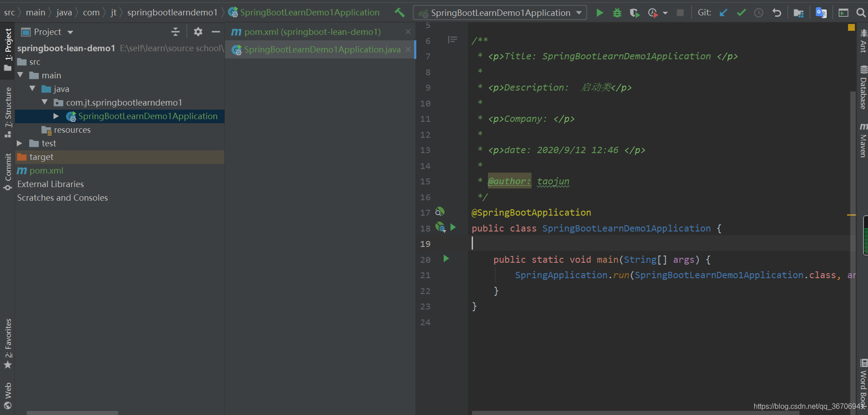Viewport: 868px width, 415px height.
Task: Open Project panel settings gear
Action: coord(198,32)
